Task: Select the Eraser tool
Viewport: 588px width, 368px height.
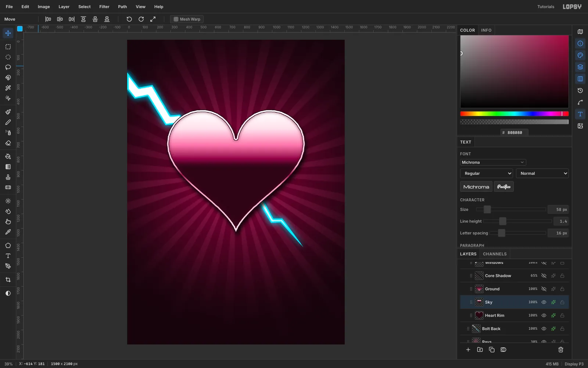Action: coord(8,143)
